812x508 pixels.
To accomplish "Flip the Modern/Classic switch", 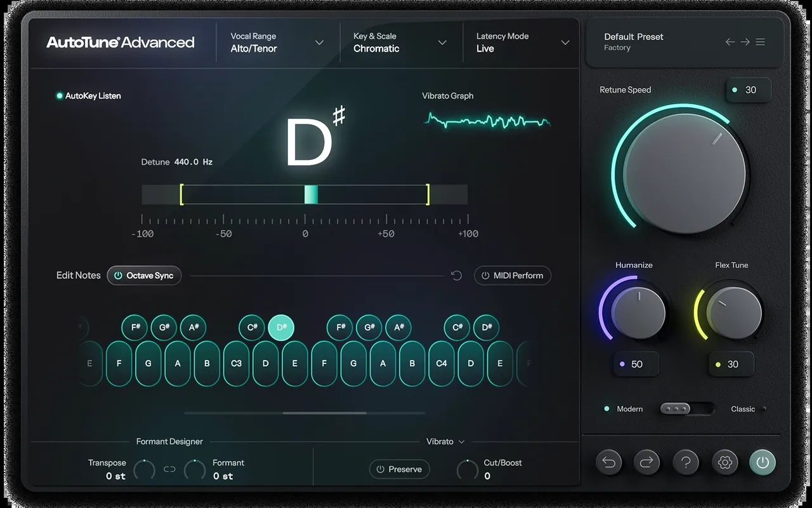I will [x=686, y=409].
